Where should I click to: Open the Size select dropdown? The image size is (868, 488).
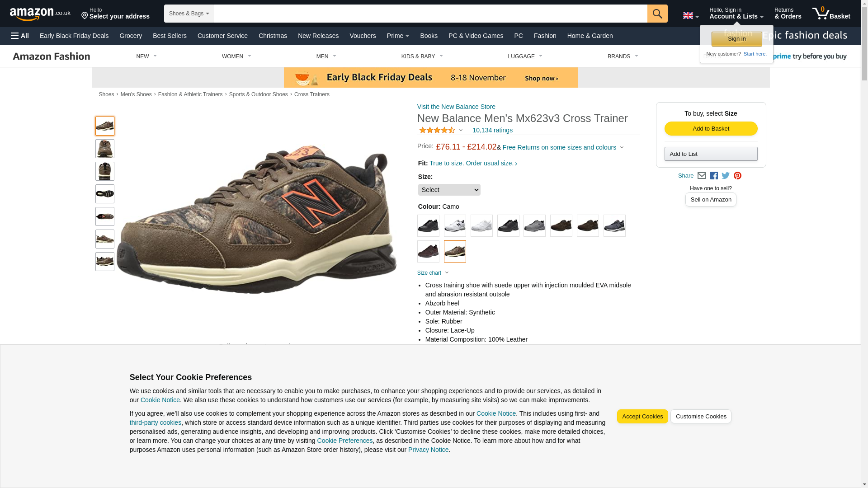(x=449, y=190)
